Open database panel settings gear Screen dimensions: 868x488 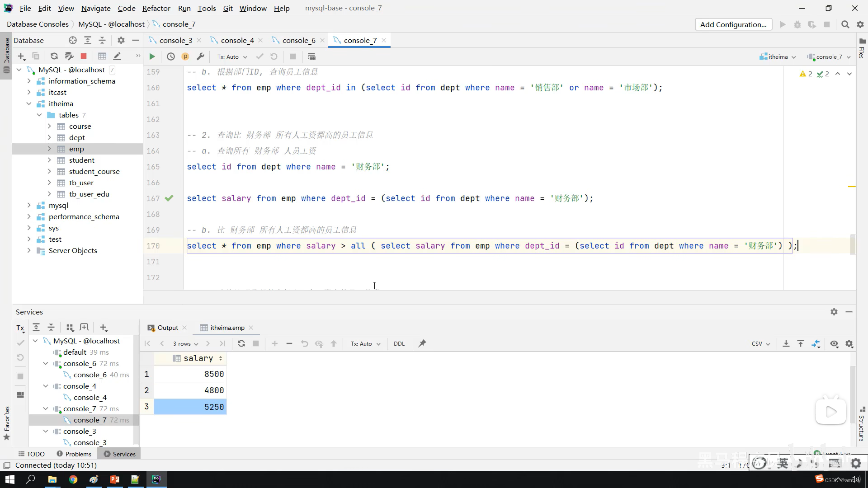[121, 40]
